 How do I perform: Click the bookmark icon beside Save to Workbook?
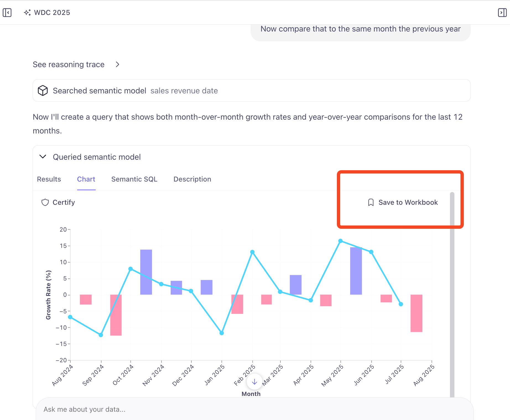[x=371, y=202]
